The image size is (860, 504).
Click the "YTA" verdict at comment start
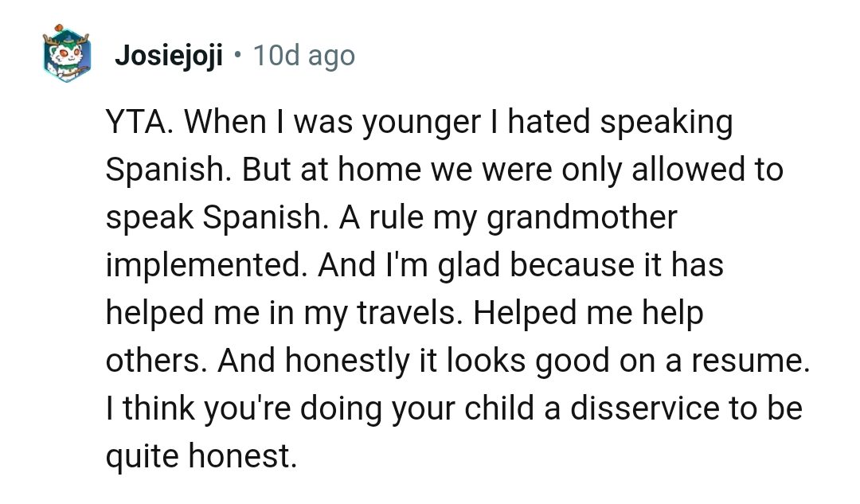(140, 123)
